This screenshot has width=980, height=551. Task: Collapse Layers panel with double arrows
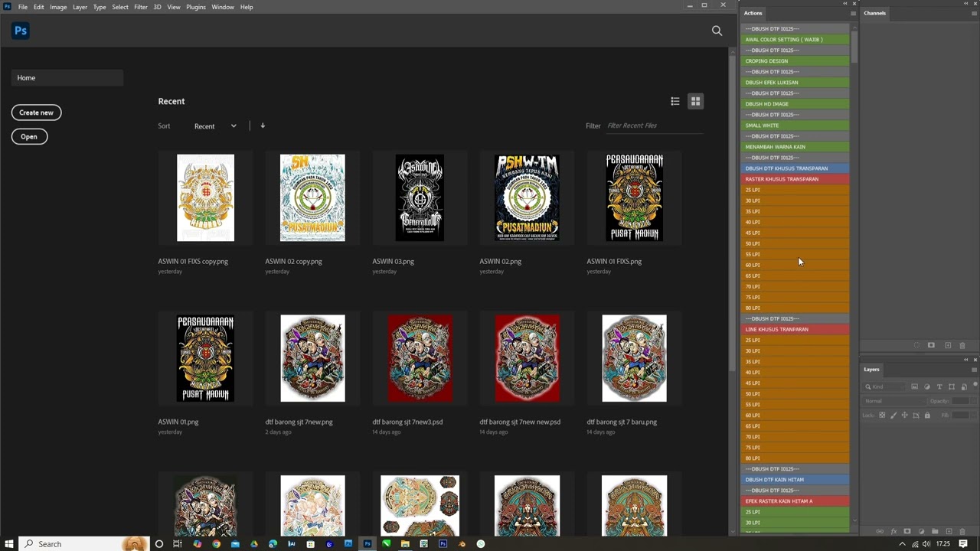(965, 360)
